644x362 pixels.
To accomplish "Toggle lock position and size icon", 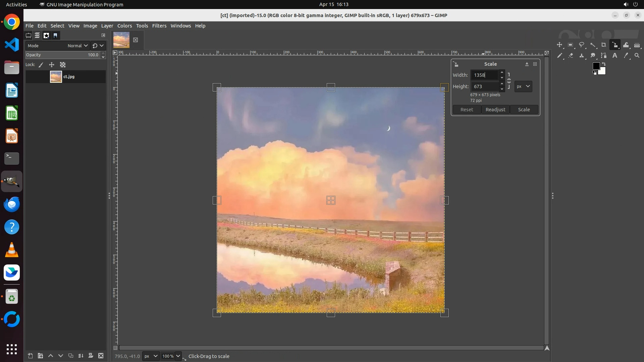I will 52,65.
